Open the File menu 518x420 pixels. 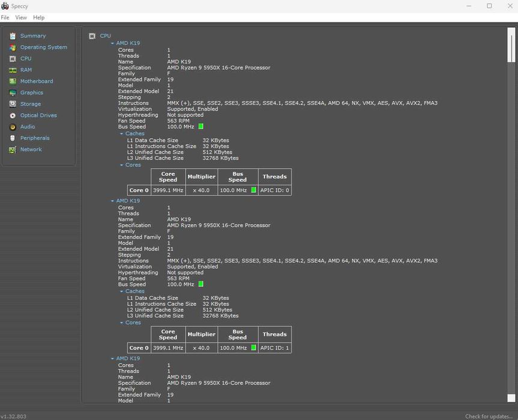pos(5,17)
